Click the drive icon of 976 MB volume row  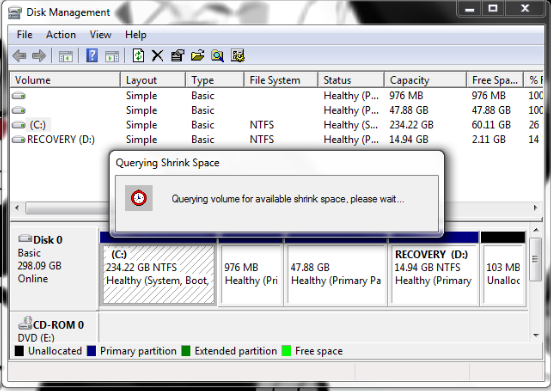tap(19, 95)
